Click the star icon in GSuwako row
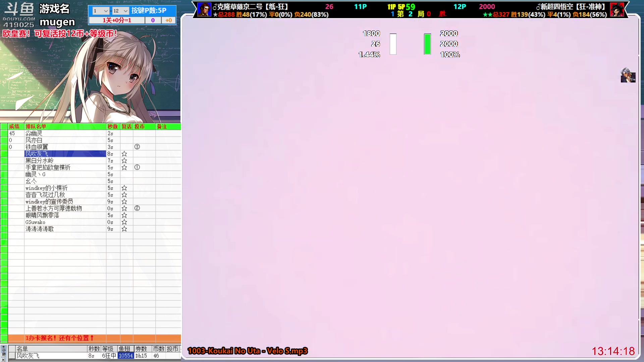 pos(124,222)
